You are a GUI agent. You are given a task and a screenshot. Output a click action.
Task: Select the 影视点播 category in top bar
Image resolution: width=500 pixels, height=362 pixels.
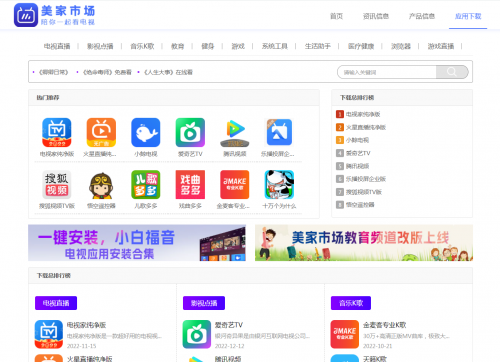click(100, 46)
